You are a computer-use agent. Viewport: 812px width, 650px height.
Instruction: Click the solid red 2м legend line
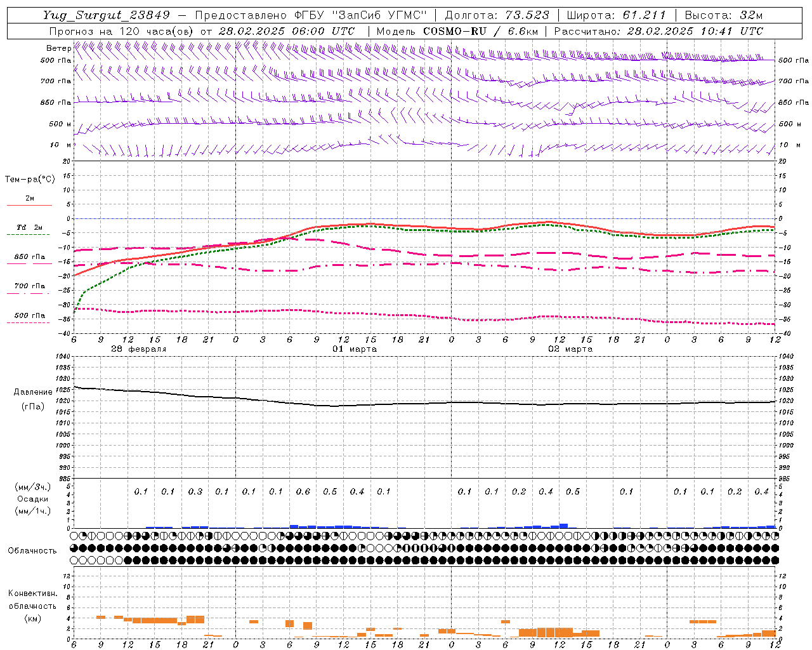(29, 205)
